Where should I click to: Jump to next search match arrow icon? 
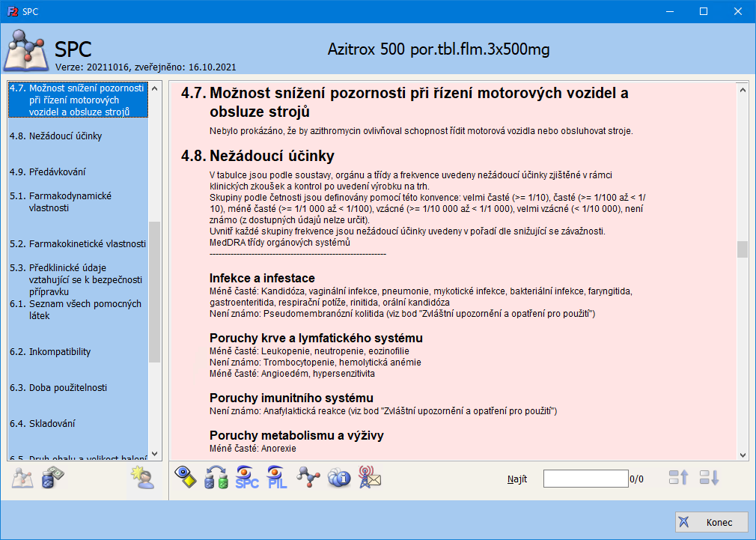(x=710, y=478)
